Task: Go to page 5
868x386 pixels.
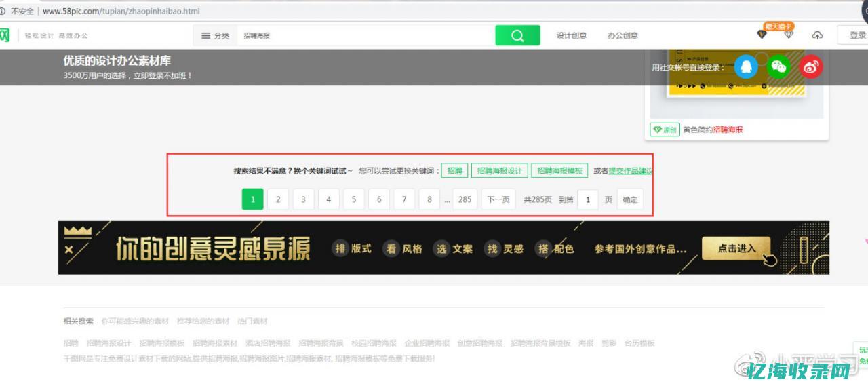Action: coord(354,199)
